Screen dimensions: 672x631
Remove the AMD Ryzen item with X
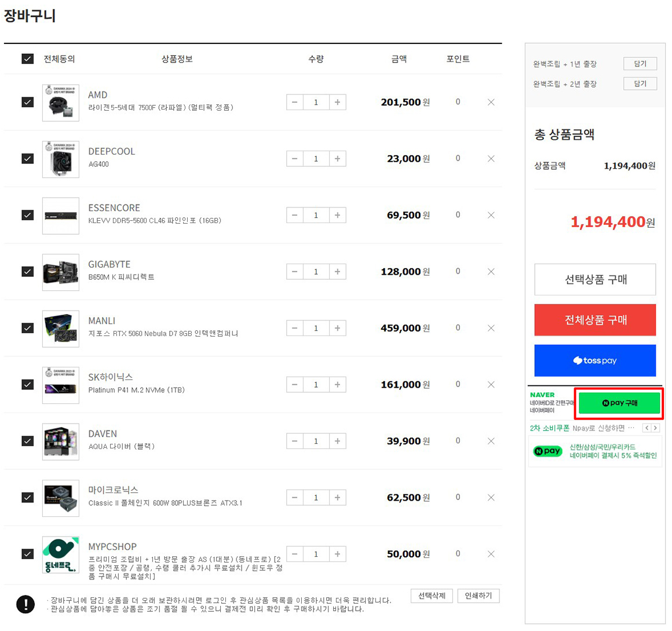click(491, 103)
